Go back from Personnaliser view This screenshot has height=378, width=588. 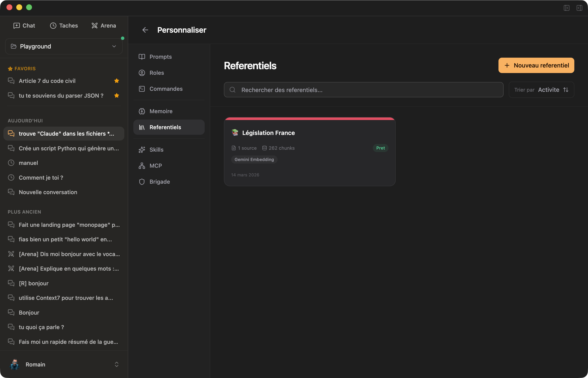[x=145, y=30]
